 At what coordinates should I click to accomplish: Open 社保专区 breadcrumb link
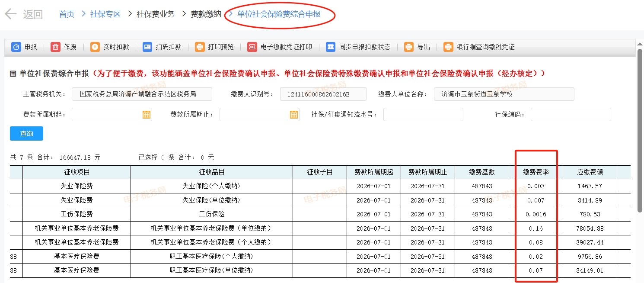pyautogui.click(x=105, y=14)
